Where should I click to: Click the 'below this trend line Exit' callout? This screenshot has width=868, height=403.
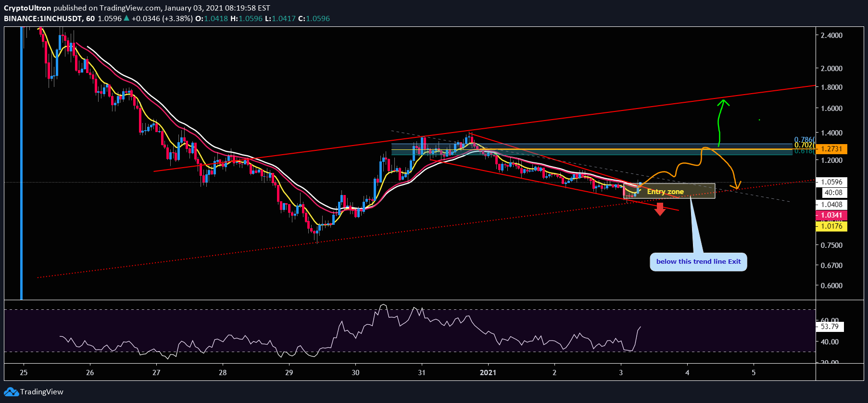(698, 262)
